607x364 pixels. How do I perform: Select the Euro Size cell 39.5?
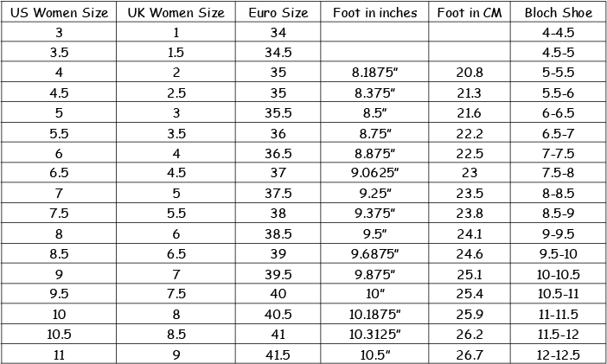pyautogui.click(x=278, y=274)
